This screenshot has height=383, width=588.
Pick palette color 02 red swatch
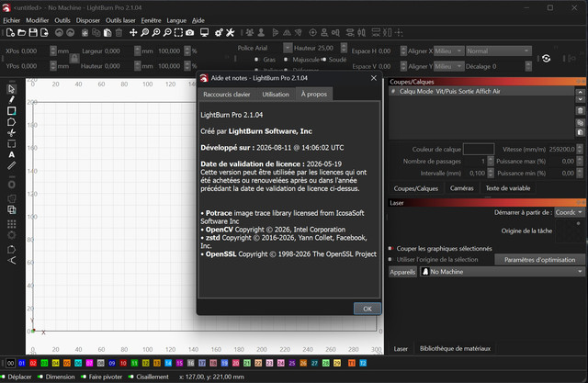(x=33, y=363)
